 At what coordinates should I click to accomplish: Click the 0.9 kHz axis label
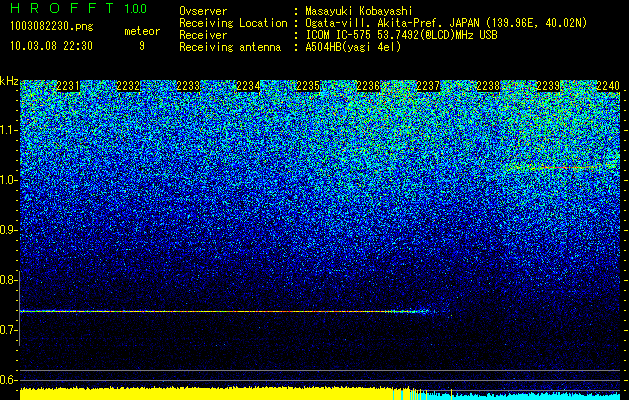[x=9, y=230]
